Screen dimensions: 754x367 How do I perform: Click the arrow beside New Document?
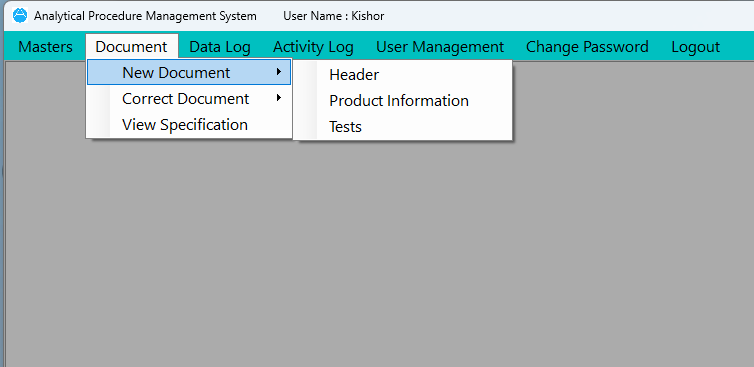click(278, 72)
